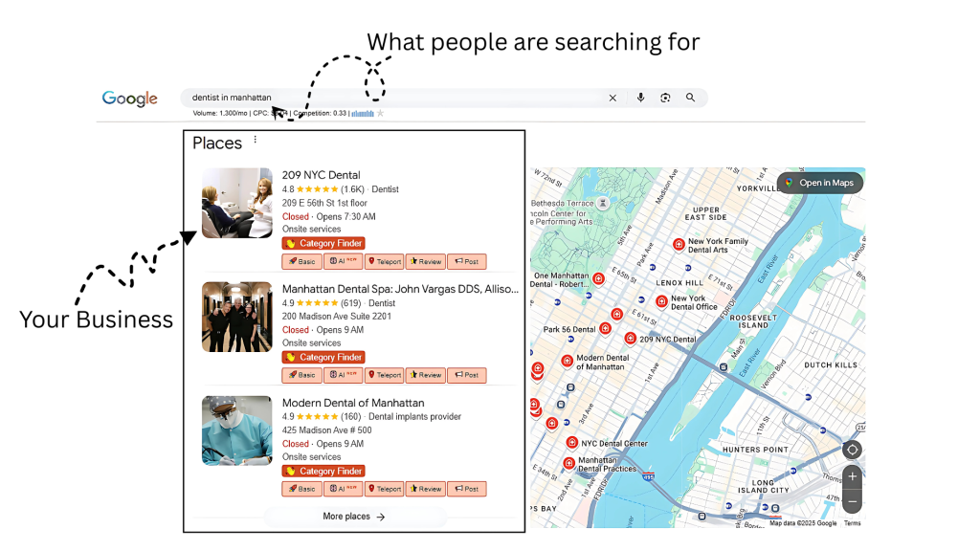Click Review button under Manhattan Dental Spa
980x551 pixels.
pyautogui.click(x=426, y=375)
